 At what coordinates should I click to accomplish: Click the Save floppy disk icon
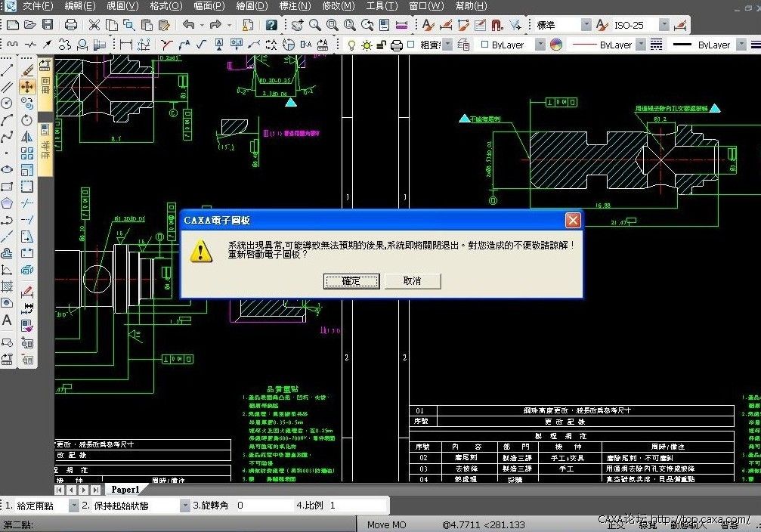click(48, 25)
